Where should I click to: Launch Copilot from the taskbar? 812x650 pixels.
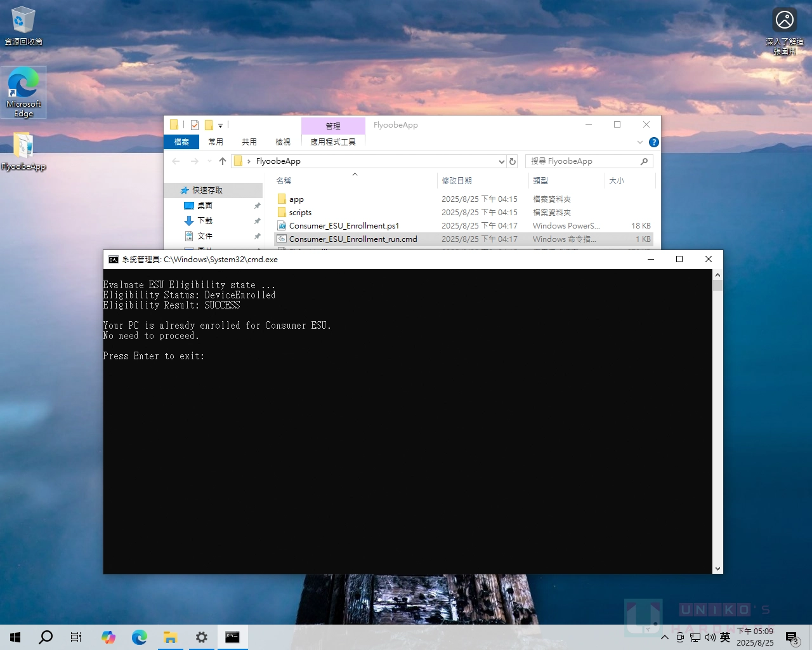point(108,637)
